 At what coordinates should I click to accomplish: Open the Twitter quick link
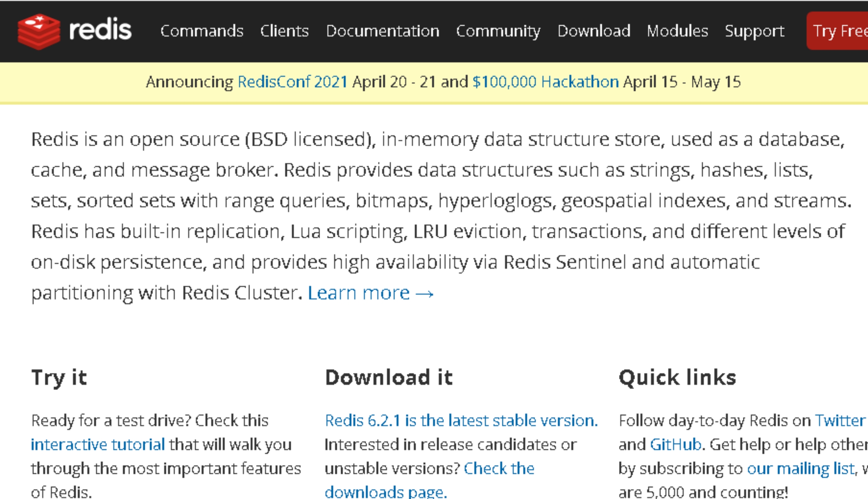pos(840,421)
